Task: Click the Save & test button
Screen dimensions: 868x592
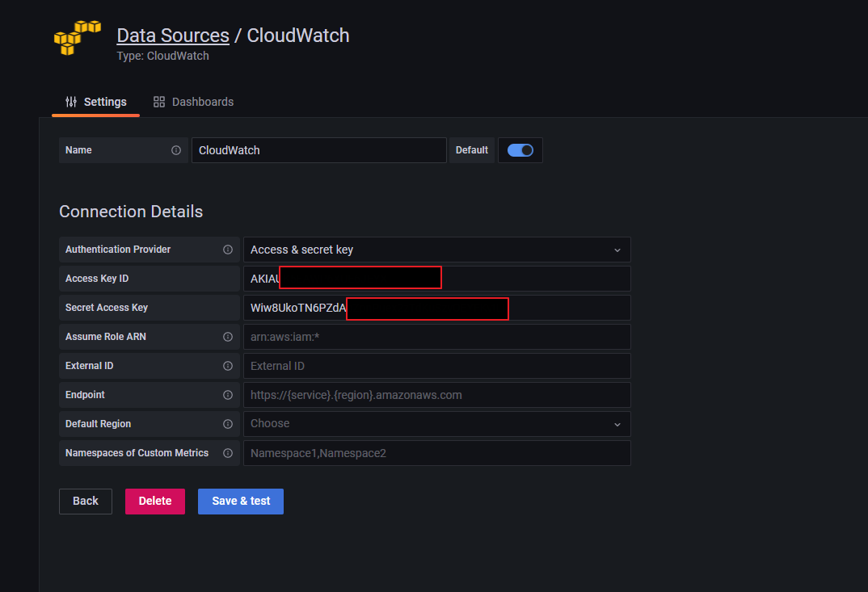Action: 241,502
